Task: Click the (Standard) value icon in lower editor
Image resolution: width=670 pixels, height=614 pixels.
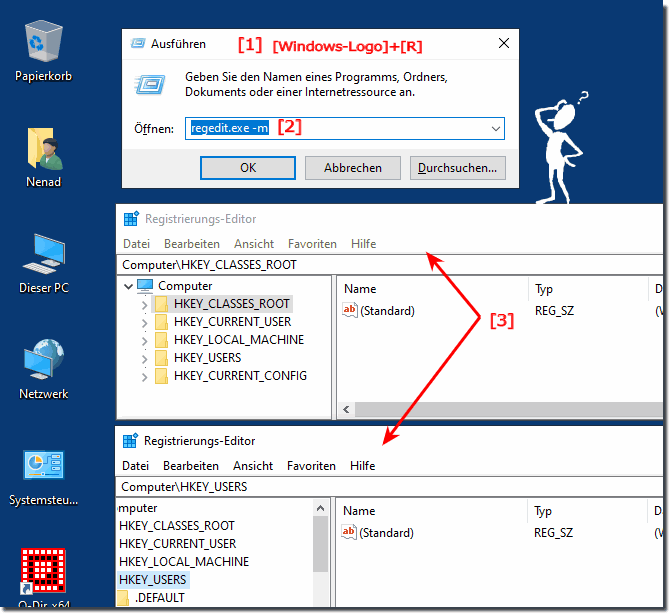Action: (x=349, y=532)
